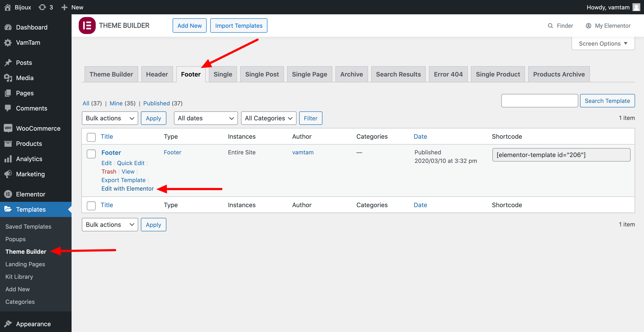Click the WooCommerce icon in sidebar
Viewport: 644px width, 332px height.
8,128
